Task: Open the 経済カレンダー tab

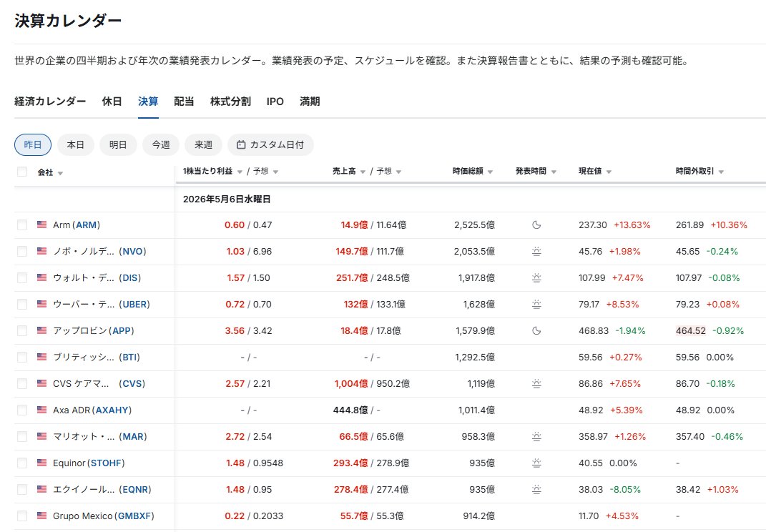Action: 50,101
